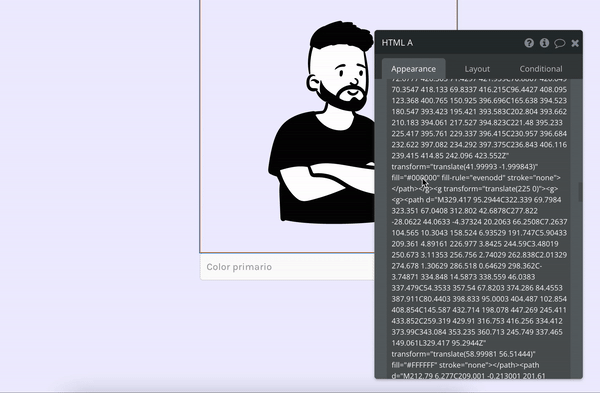Close the HTML A property panel

(575, 43)
